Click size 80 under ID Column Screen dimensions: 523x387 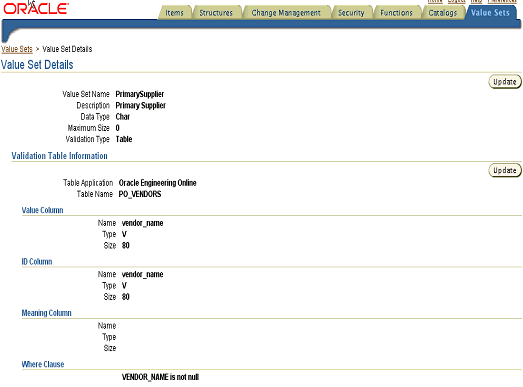[125, 297]
